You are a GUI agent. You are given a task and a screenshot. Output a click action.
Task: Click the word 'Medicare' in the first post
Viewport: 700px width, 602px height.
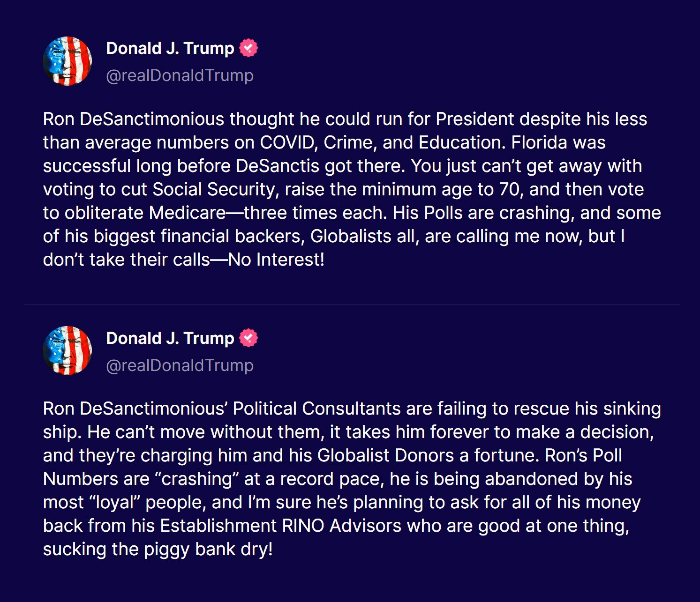[x=187, y=212]
